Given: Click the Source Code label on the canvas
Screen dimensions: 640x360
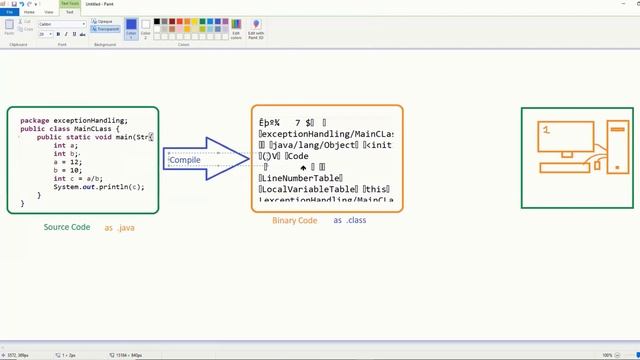Looking at the screenshot, I should [x=67, y=227].
